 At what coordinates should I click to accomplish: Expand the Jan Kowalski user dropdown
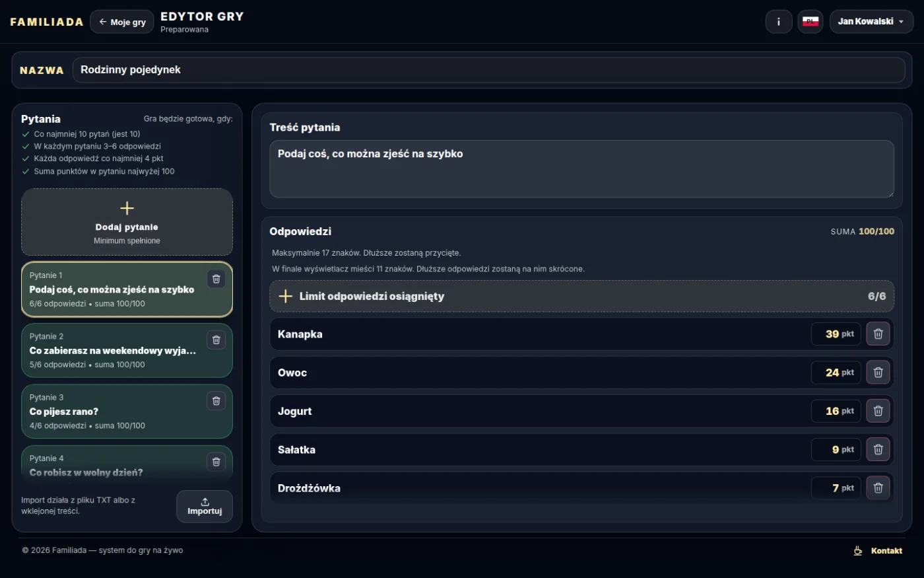click(x=871, y=22)
